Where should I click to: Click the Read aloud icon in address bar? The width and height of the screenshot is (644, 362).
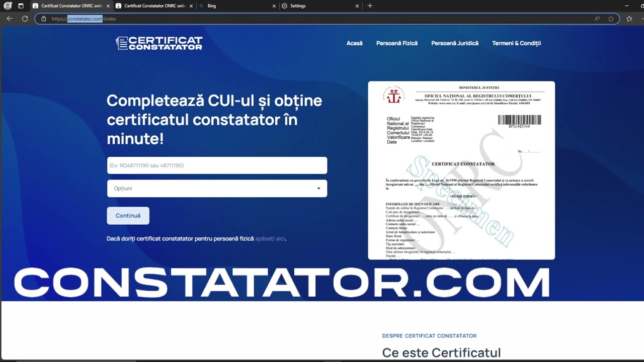pos(597,19)
